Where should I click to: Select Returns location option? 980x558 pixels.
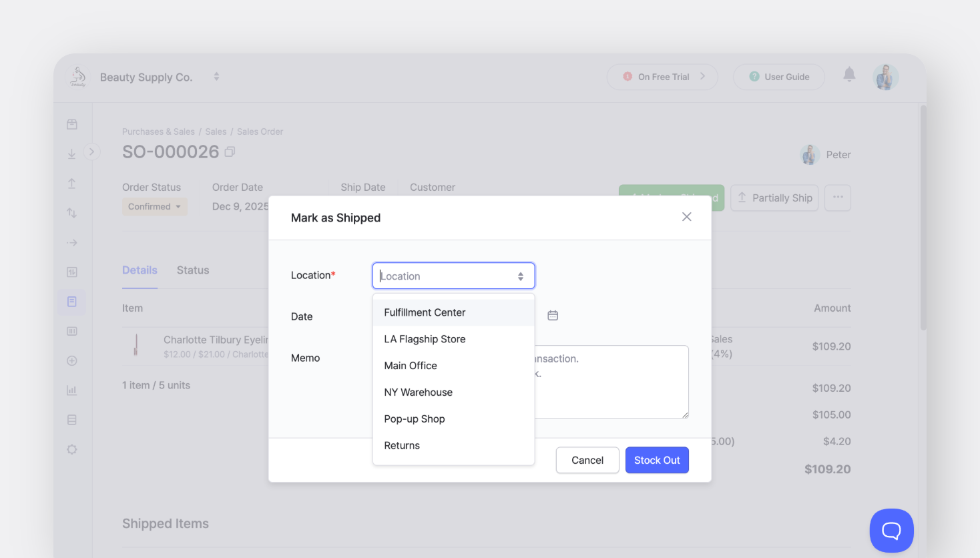[x=402, y=446]
